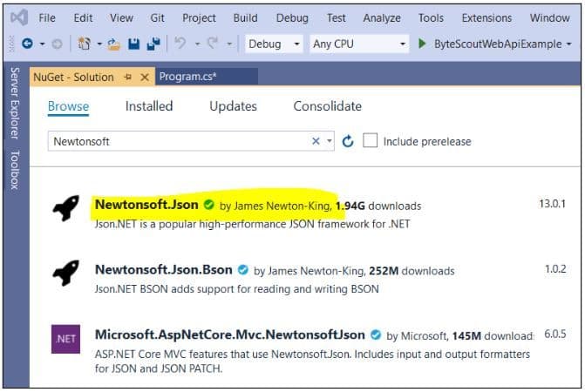Click the Open File folder icon

(x=114, y=44)
